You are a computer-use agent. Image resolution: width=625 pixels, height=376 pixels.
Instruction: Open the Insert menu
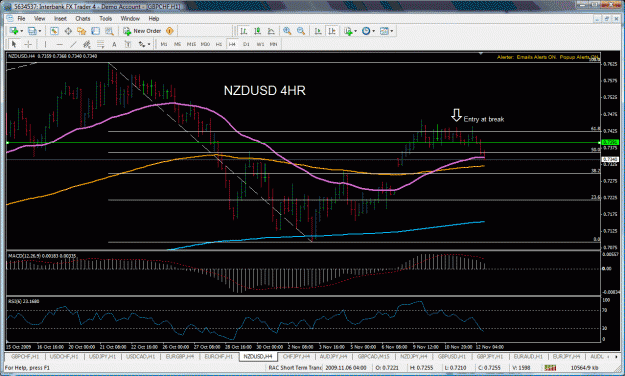[x=61, y=18]
